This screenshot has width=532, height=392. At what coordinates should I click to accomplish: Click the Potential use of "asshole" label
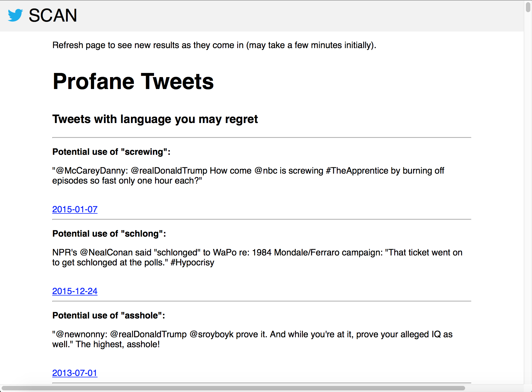[108, 315]
